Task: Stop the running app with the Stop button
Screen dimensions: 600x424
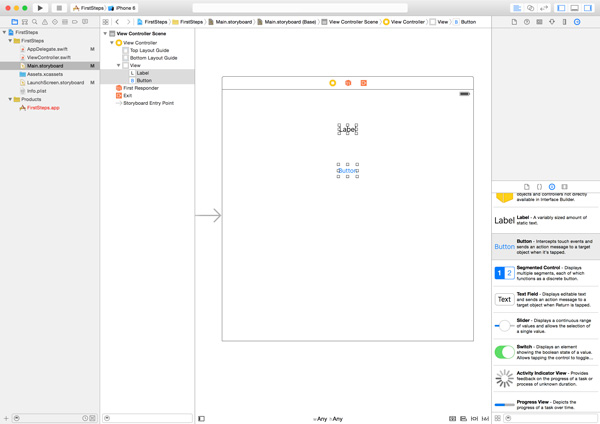Action: [x=59, y=8]
